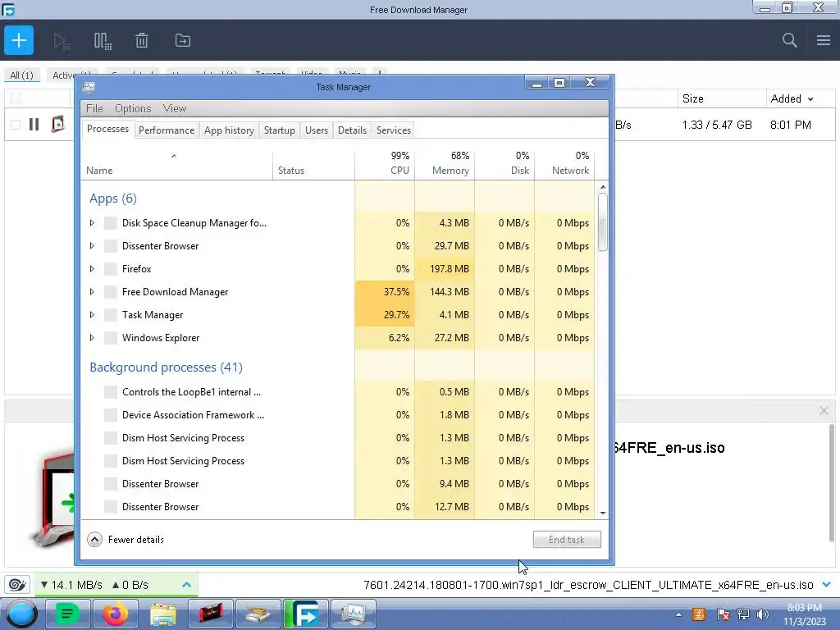
Task: Expand the bottom file name dropdown arrow
Action: pyautogui.click(x=826, y=584)
